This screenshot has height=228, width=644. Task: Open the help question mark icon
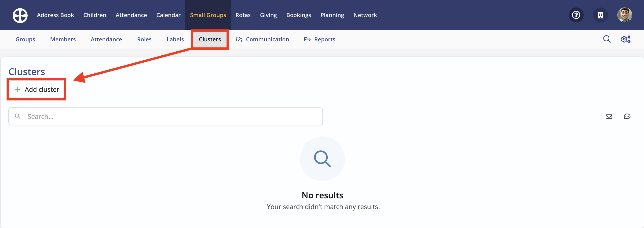pyautogui.click(x=576, y=15)
